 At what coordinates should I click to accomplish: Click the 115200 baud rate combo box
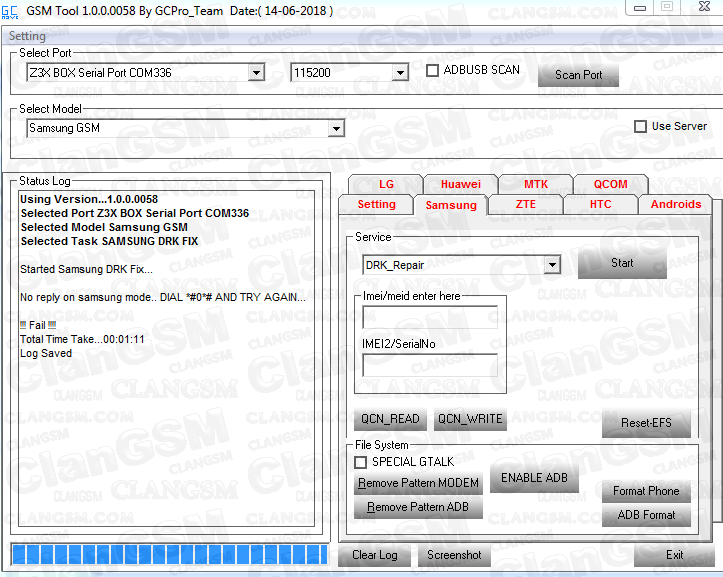(349, 72)
